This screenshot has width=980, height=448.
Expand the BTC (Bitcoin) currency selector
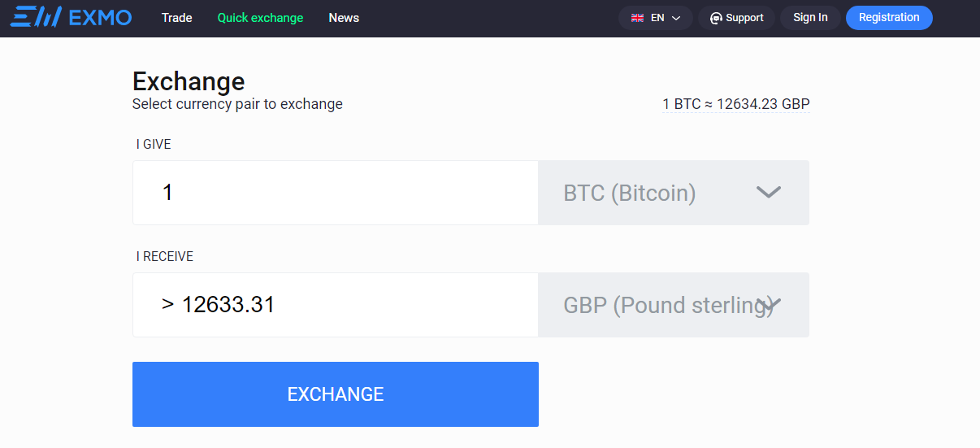click(x=674, y=193)
